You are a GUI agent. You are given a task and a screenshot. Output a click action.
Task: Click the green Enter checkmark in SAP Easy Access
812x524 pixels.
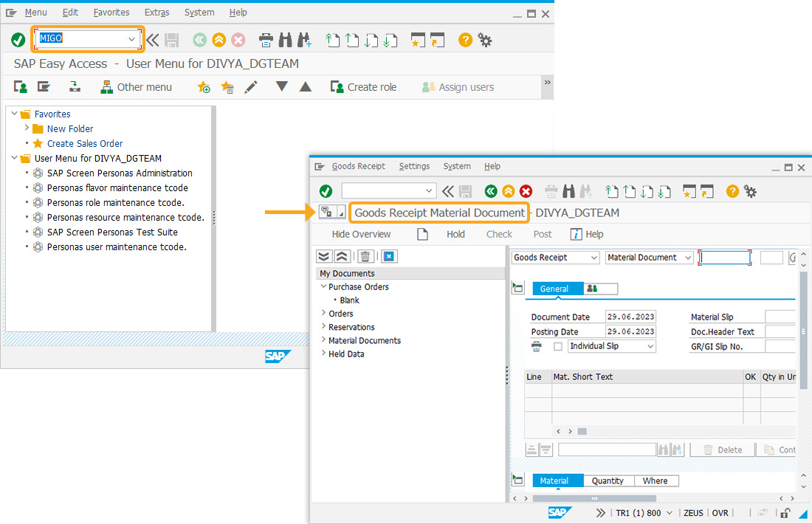[18, 39]
